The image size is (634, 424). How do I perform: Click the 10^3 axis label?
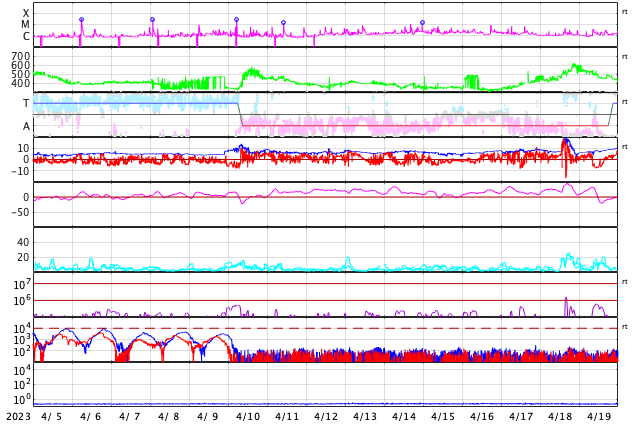pos(22,339)
